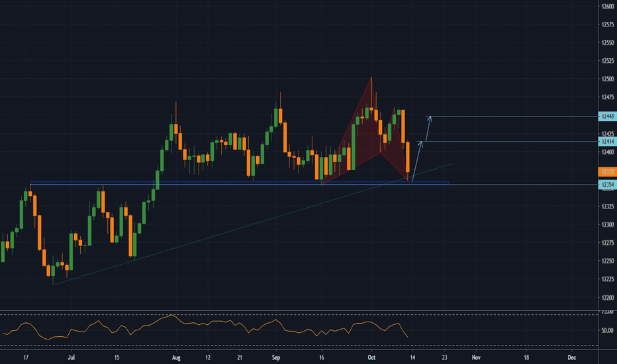Screen dimensions: 617x364
Task: Click the 12448 target price label
Action: (608, 116)
